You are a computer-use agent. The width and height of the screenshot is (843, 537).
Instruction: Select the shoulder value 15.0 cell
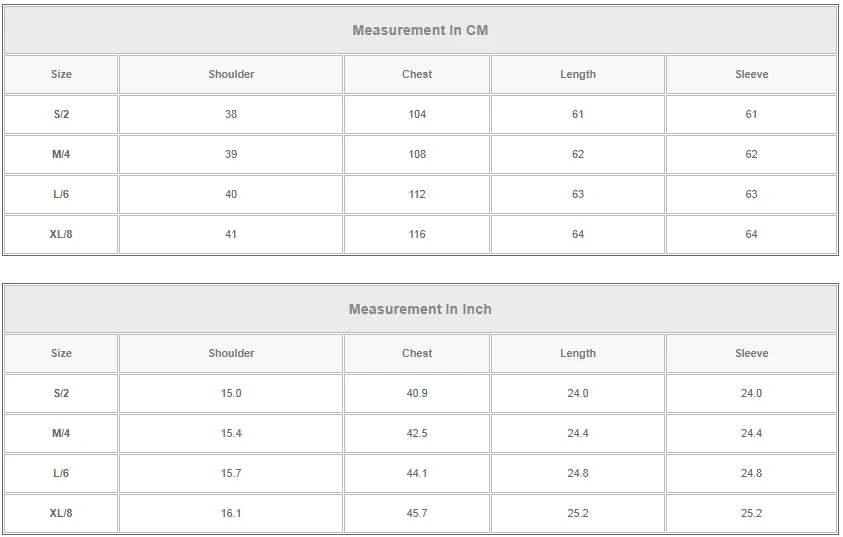coord(231,393)
